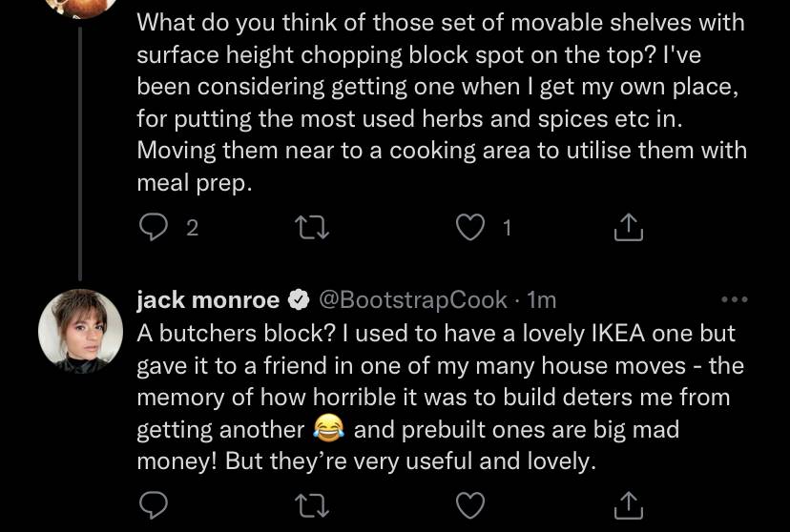Screen dimensions: 790x532
Task: Like the tweet about chopping block shelves
Action: [470, 228]
